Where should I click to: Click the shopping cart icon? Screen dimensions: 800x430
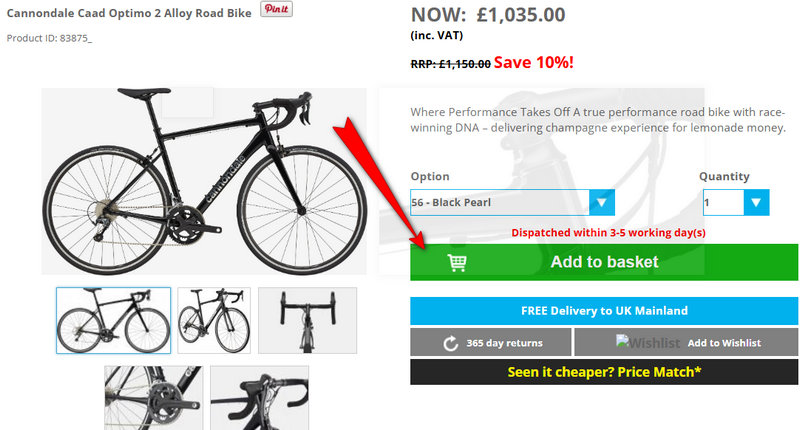click(x=456, y=262)
